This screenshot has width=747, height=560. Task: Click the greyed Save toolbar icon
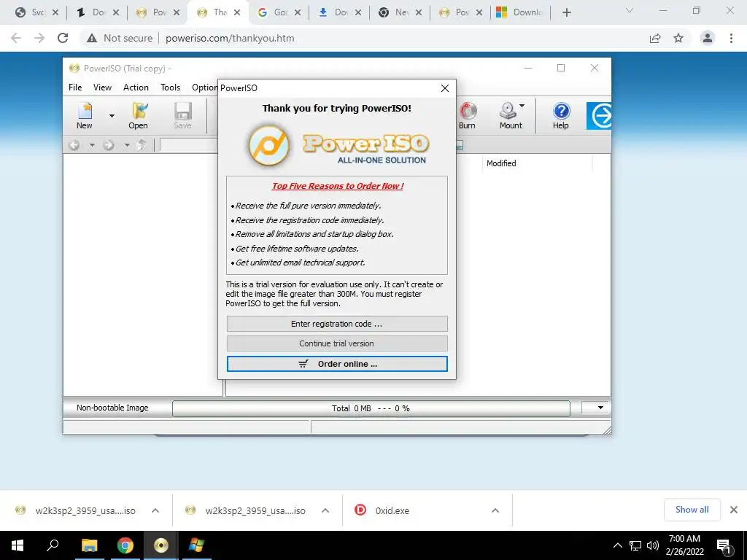coord(182,111)
